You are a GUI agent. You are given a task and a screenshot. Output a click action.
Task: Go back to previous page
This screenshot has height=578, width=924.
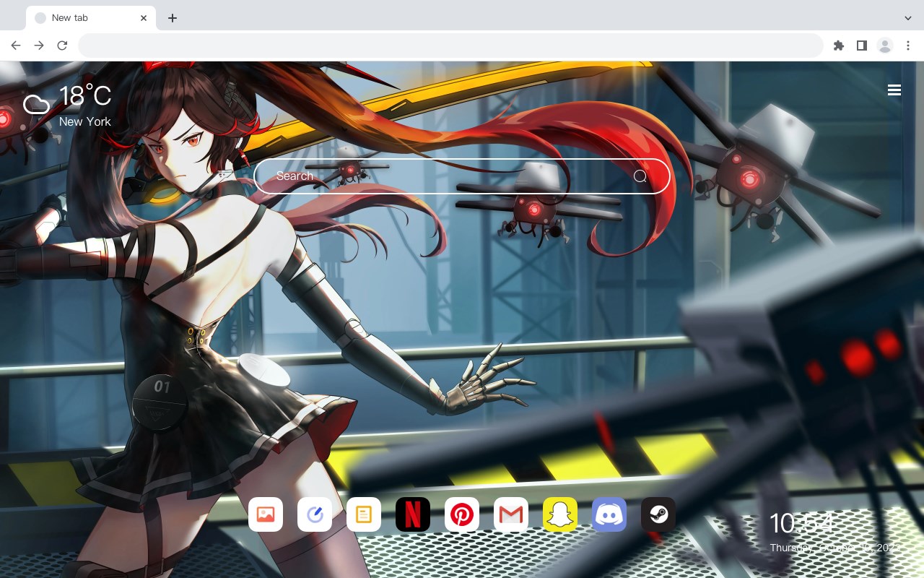point(16,46)
